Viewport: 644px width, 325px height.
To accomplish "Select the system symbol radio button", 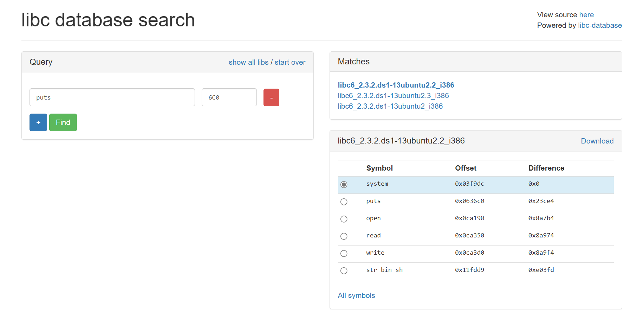I will 344,185.
